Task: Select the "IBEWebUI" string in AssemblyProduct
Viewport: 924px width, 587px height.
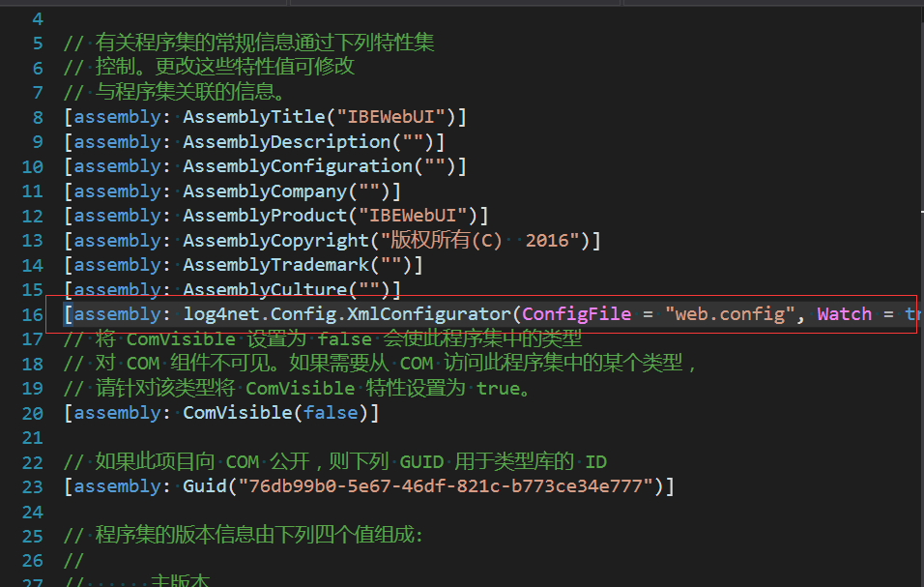Action: (413, 216)
